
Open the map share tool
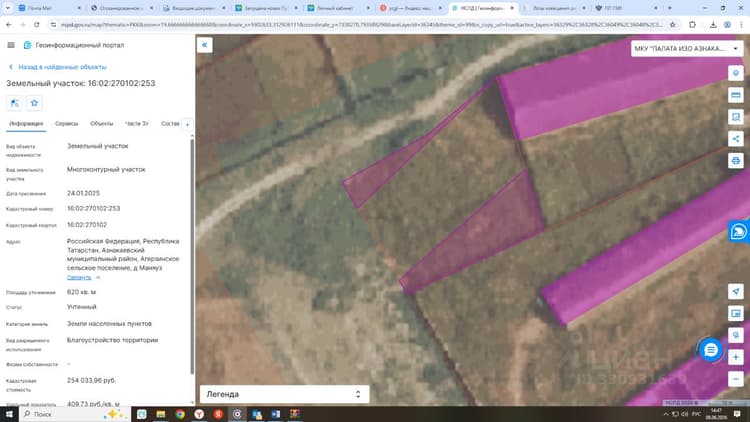click(x=736, y=139)
